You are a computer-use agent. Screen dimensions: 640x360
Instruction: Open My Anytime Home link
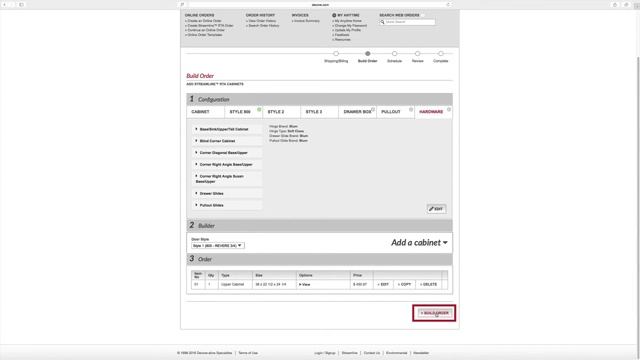pos(347,21)
